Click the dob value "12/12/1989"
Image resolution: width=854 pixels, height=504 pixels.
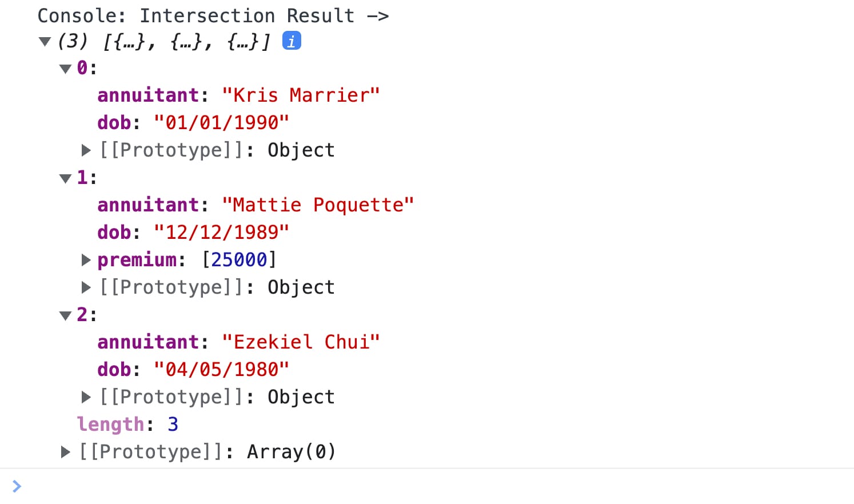(x=221, y=232)
